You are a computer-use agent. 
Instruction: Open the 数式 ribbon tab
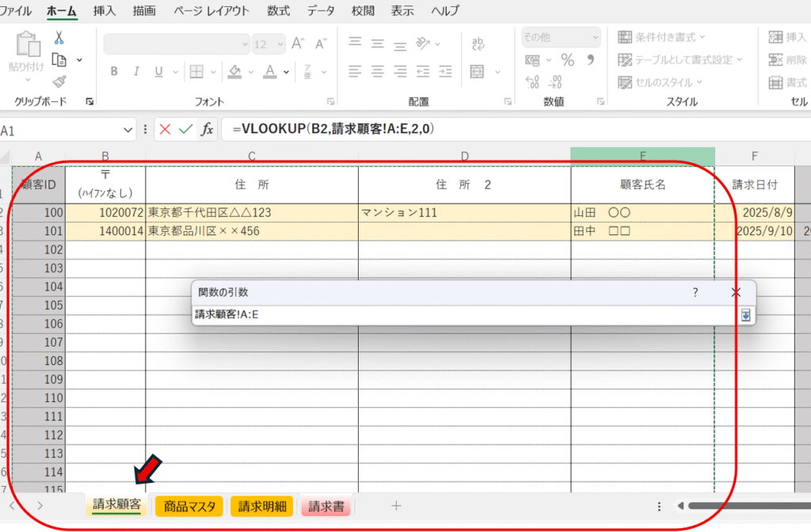coord(278,11)
